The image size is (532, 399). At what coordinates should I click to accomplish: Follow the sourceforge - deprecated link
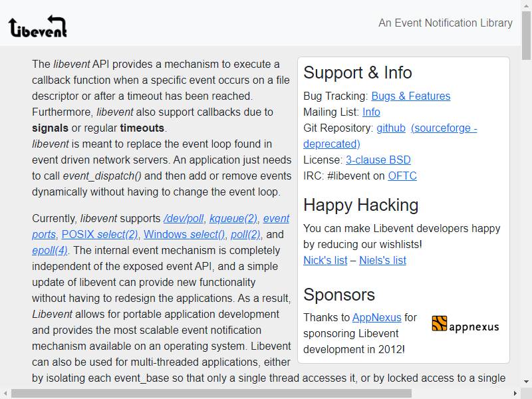pos(390,136)
